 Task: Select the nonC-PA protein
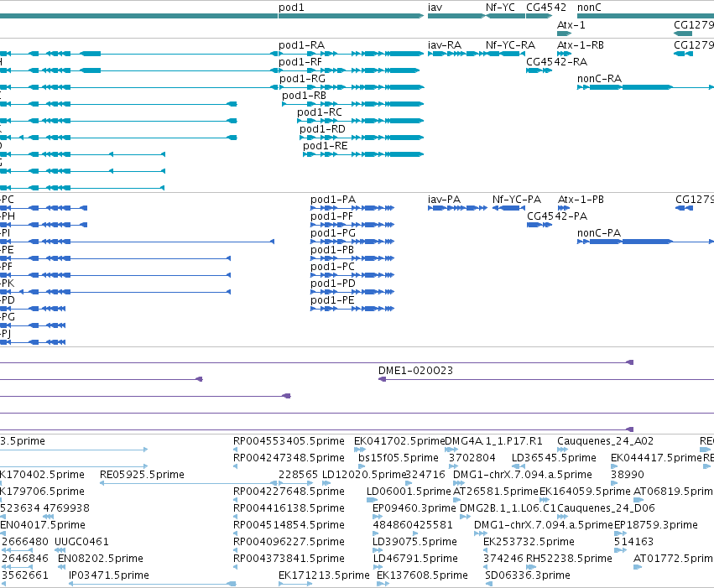click(646, 242)
